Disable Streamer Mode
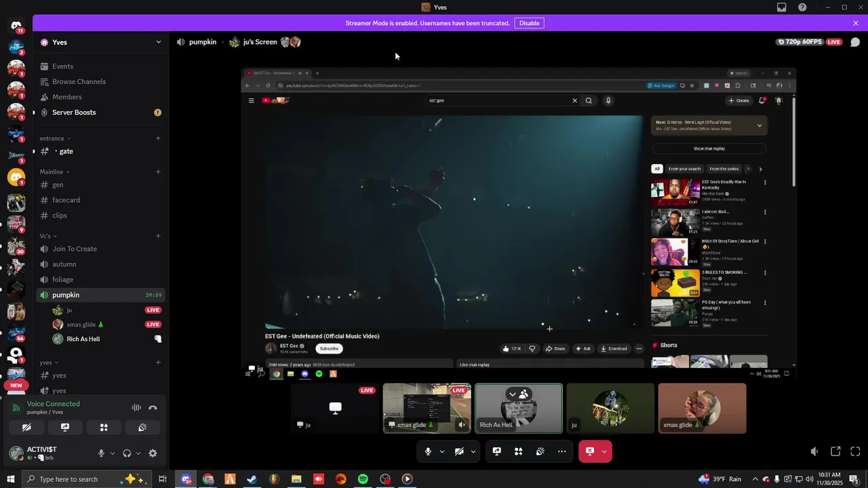This screenshot has width=868, height=488. click(x=529, y=23)
